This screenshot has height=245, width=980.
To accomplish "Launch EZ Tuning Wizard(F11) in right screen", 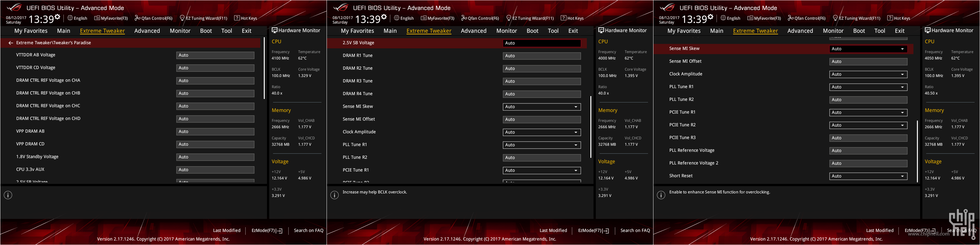I will pyautogui.click(x=856, y=18).
